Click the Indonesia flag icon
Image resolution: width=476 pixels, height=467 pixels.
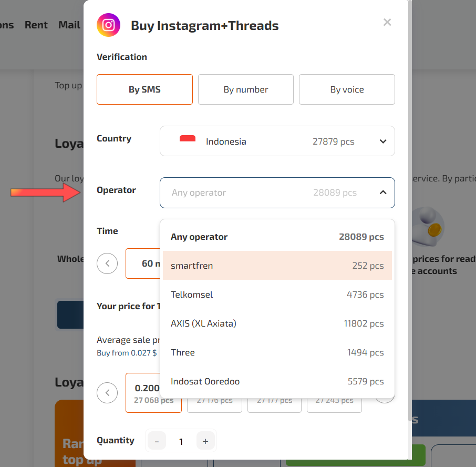coord(188,138)
